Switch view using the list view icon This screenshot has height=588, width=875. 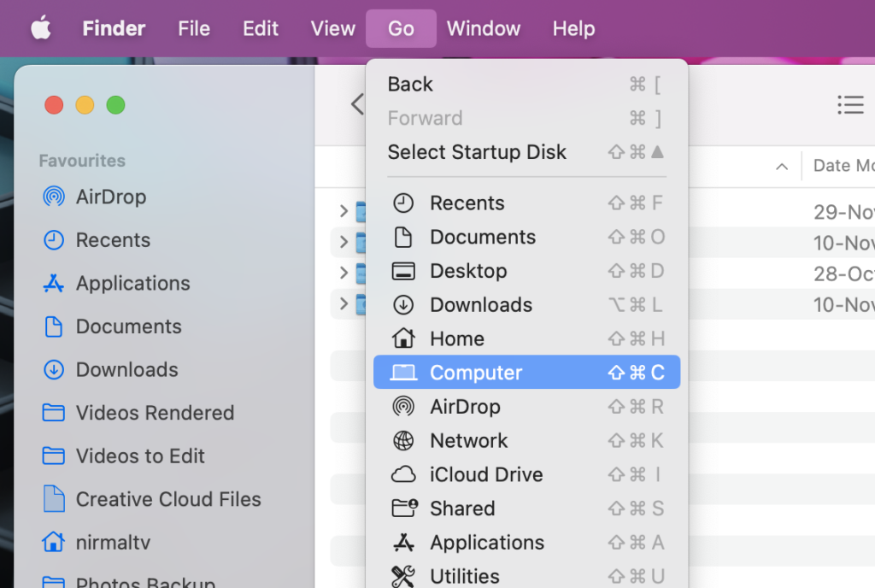click(850, 104)
